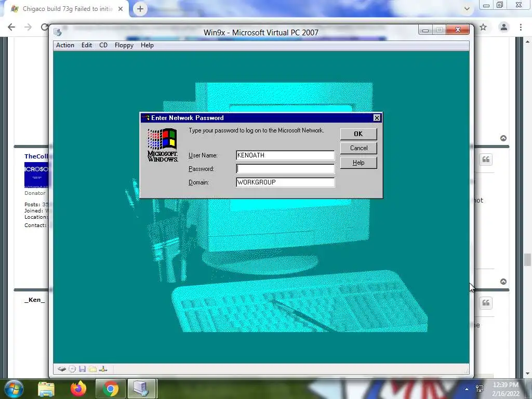The height and width of the screenshot is (399, 532).
Task: Open the Action menu in Virtual PC
Action: click(65, 45)
